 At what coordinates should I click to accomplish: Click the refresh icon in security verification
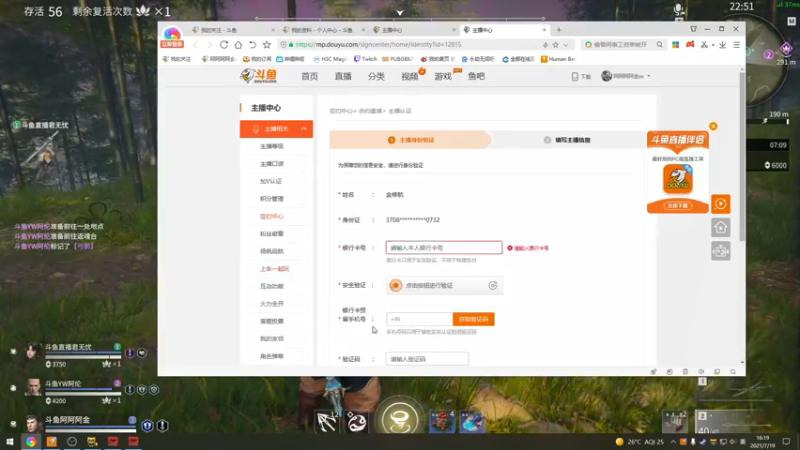point(492,286)
